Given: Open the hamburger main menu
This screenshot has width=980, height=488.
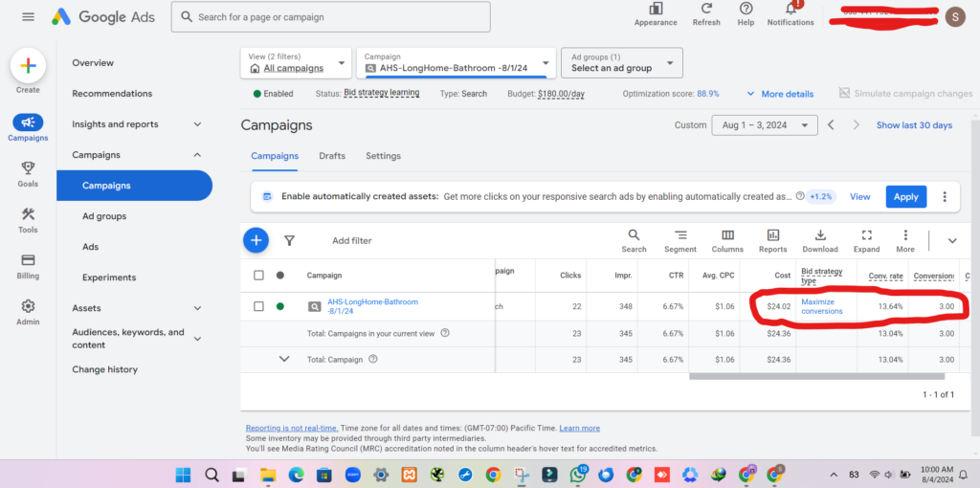Looking at the screenshot, I should pyautogui.click(x=28, y=17).
